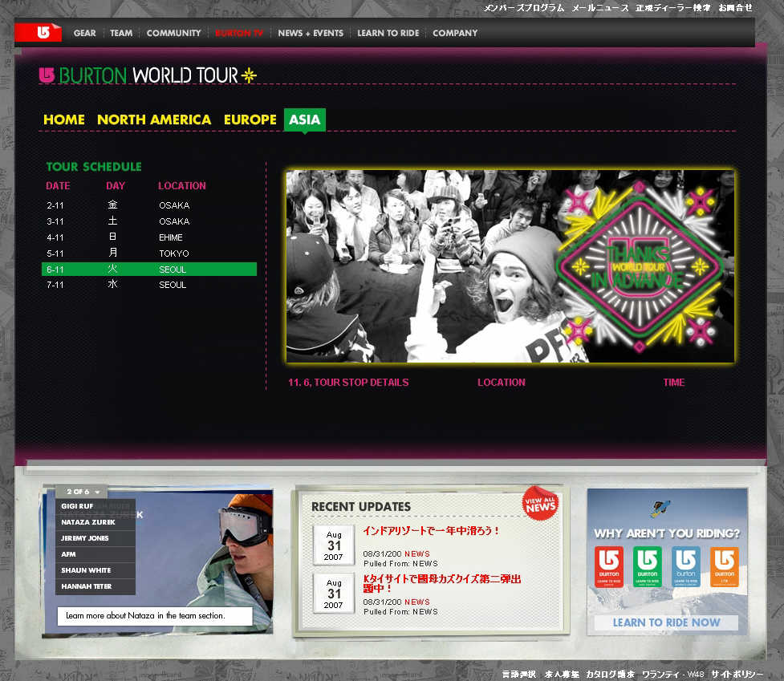Click NEWS category link under second update
The height and width of the screenshot is (681, 784).
[417, 602]
